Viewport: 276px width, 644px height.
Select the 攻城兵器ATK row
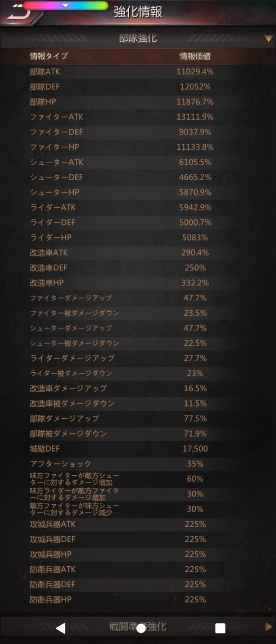pos(138,524)
